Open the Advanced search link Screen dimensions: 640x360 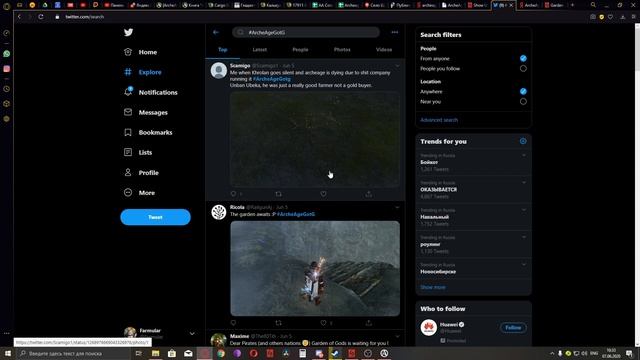coord(439,120)
